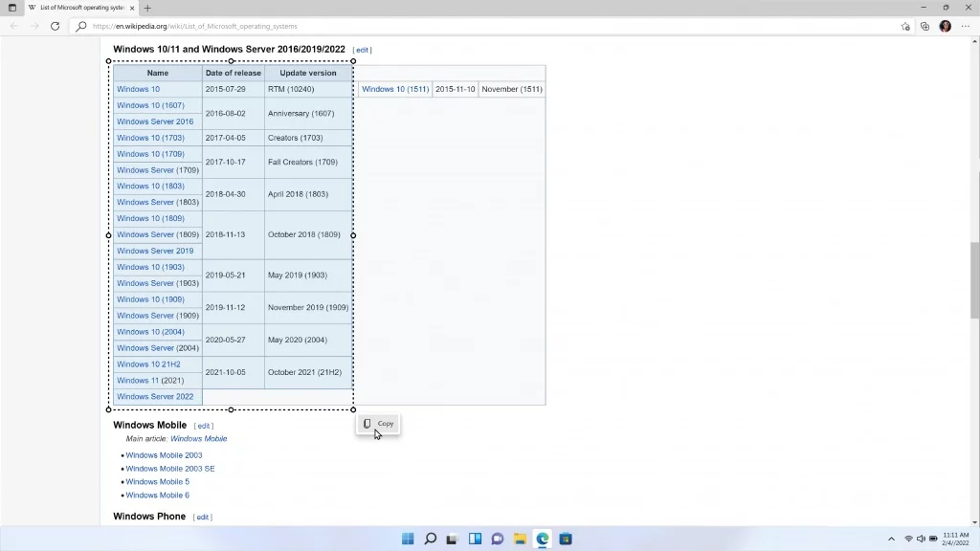
Task: Click the Copy button on the selection overlay
Action: 379,424
